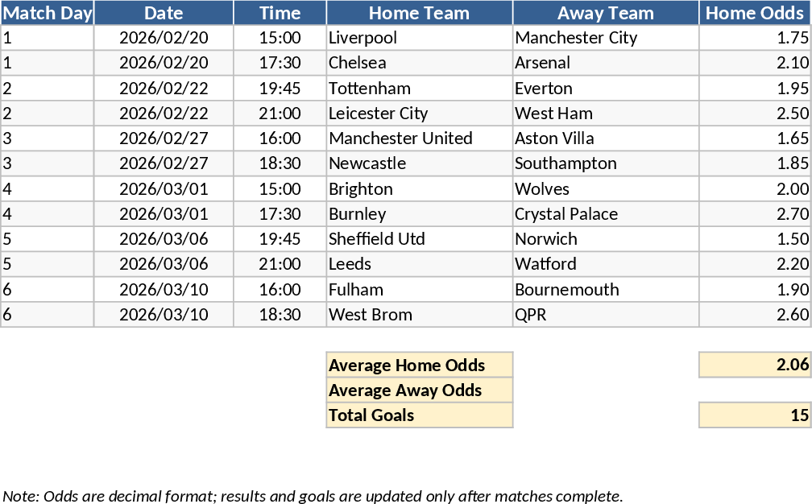Click the Leicester City cell

coord(419,114)
